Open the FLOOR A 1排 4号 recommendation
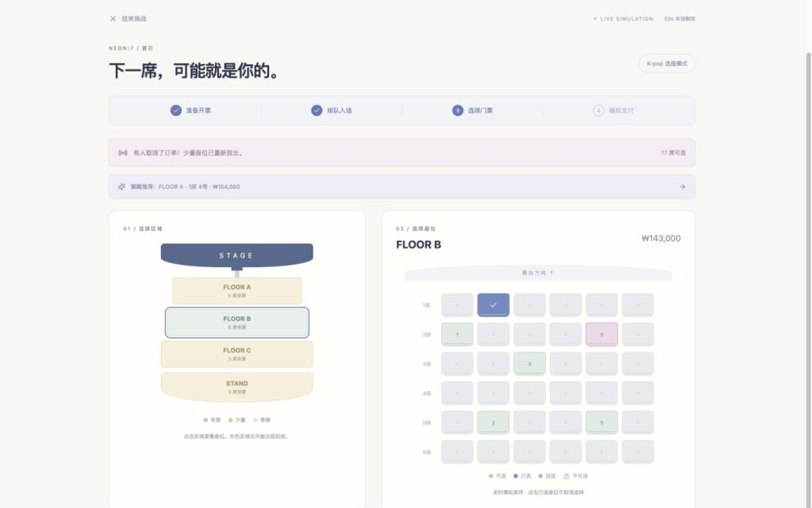Screen dimensions: 812x508 [x=401, y=187]
